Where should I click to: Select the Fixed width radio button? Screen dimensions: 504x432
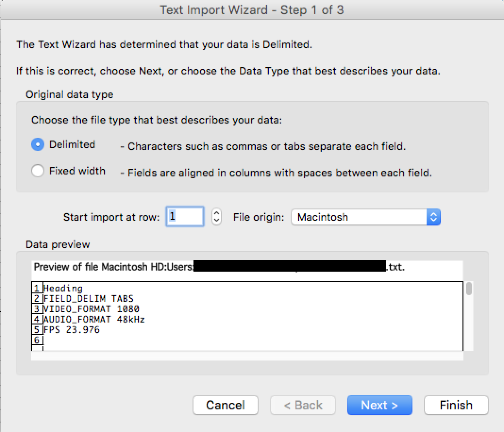click(x=38, y=171)
